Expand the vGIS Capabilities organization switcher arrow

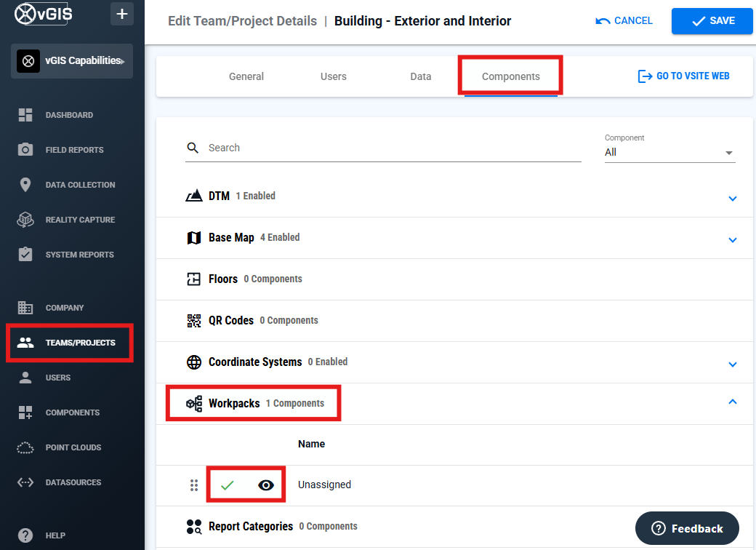pyautogui.click(x=122, y=61)
